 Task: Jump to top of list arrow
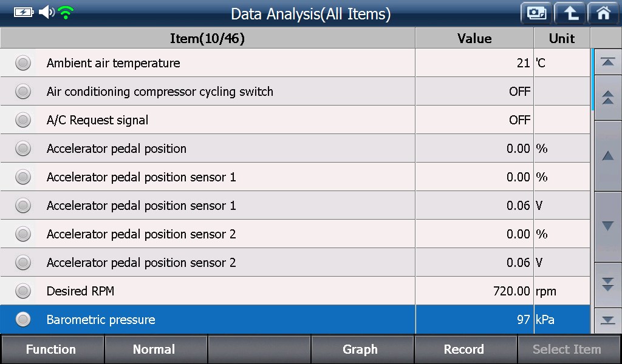point(607,62)
